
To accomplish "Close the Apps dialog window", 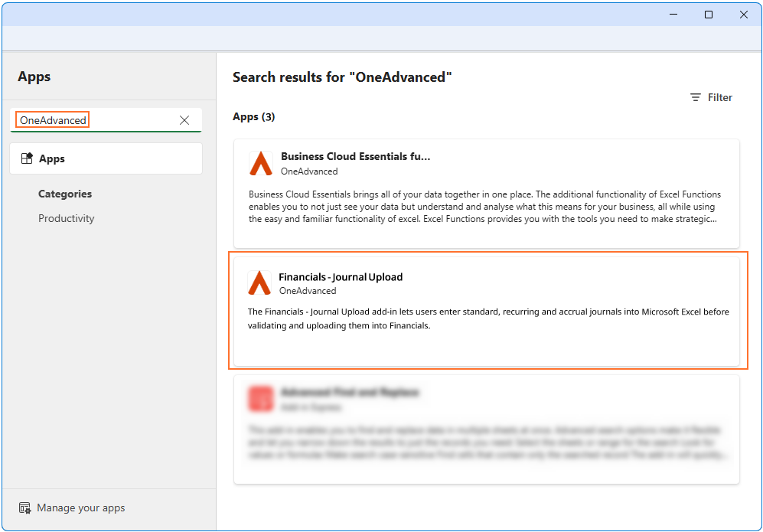I will (743, 15).
